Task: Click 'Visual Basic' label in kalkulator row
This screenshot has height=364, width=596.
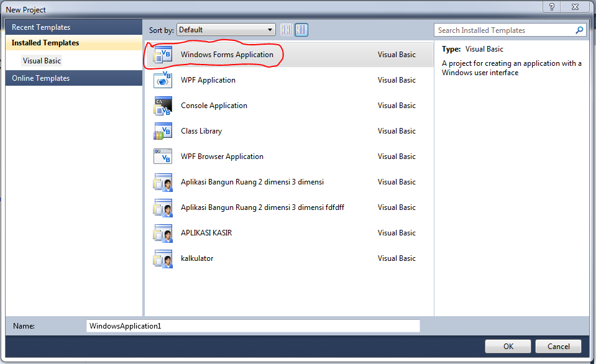Action: tap(397, 258)
